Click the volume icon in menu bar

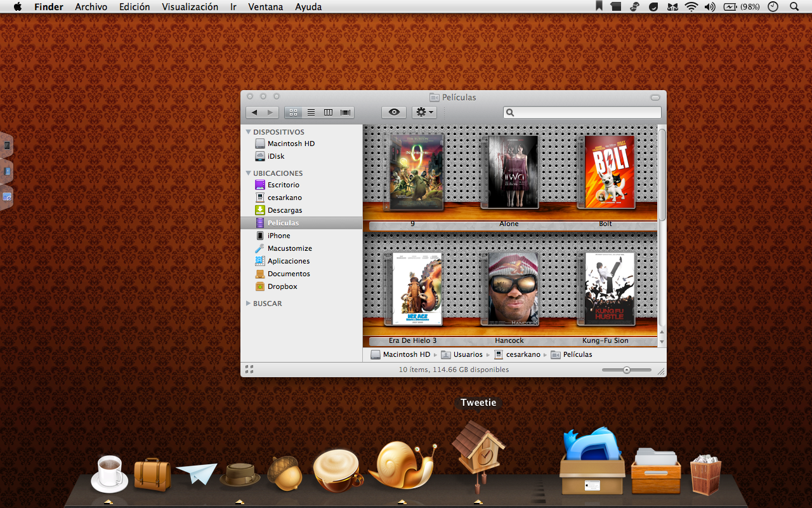[x=710, y=7]
